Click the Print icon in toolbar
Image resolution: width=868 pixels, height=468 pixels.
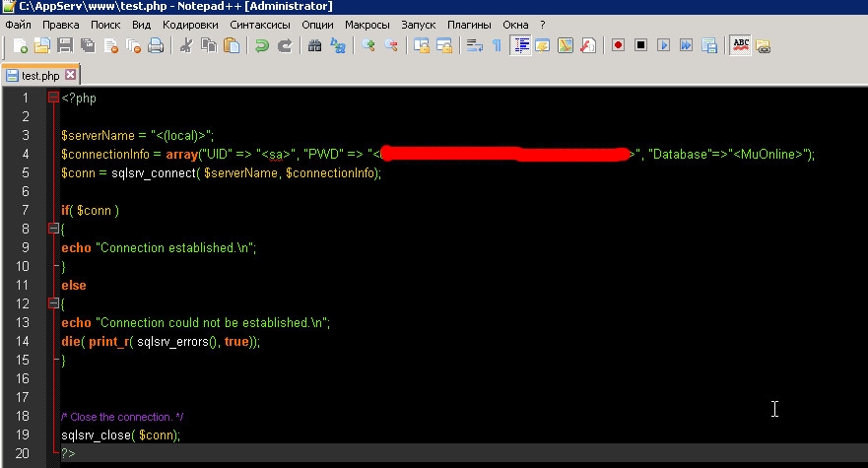click(x=155, y=45)
